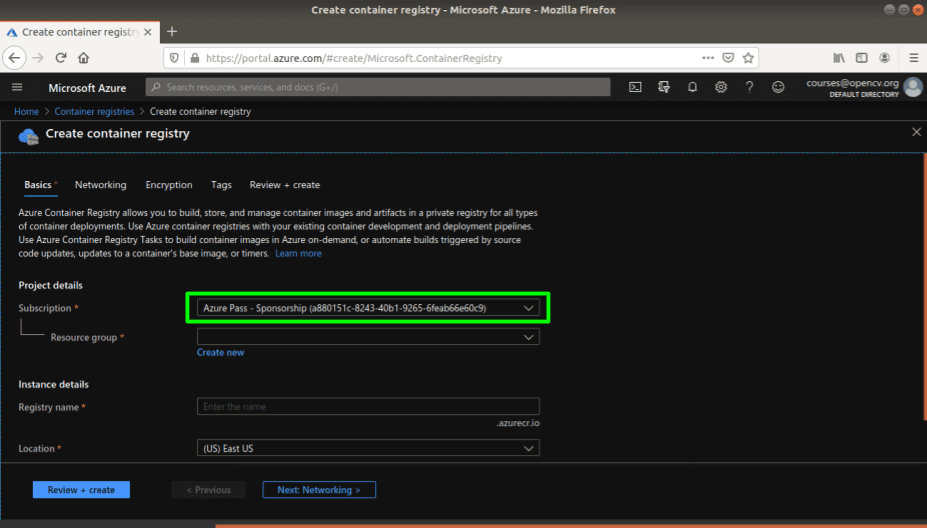Viewport: 927px width, 528px height.
Task: Click Next: Networking button
Action: (319, 490)
